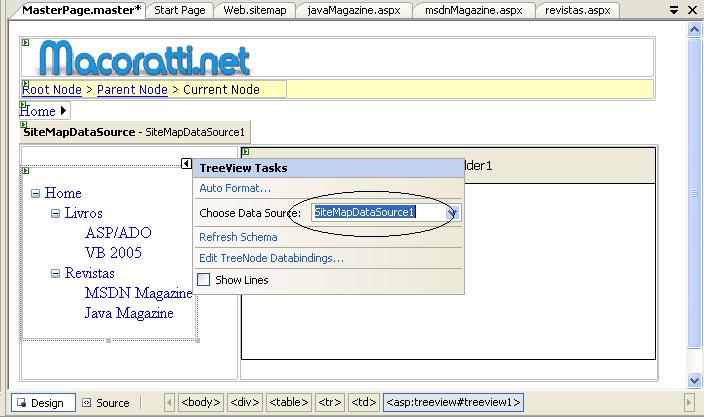This screenshot has height=418, width=704.
Task: Open the Choose Data Source dropdown arrow
Action: pyautogui.click(x=453, y=213)
